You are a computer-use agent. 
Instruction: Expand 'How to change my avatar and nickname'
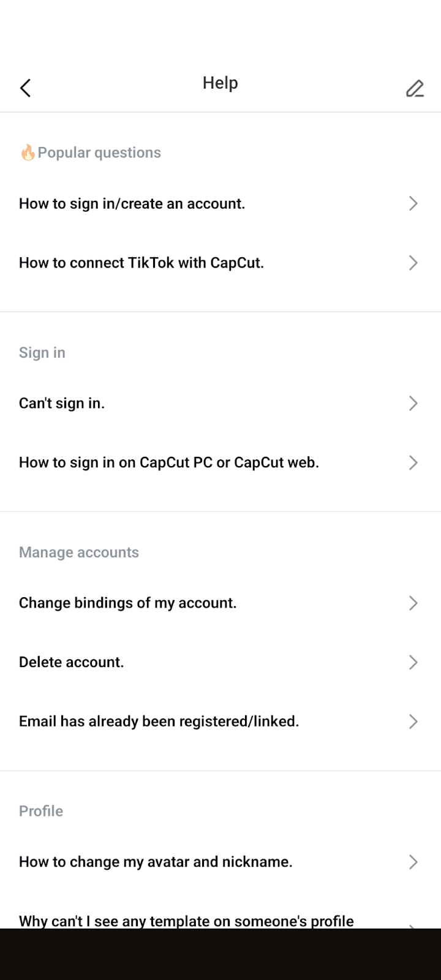(413, 862)
